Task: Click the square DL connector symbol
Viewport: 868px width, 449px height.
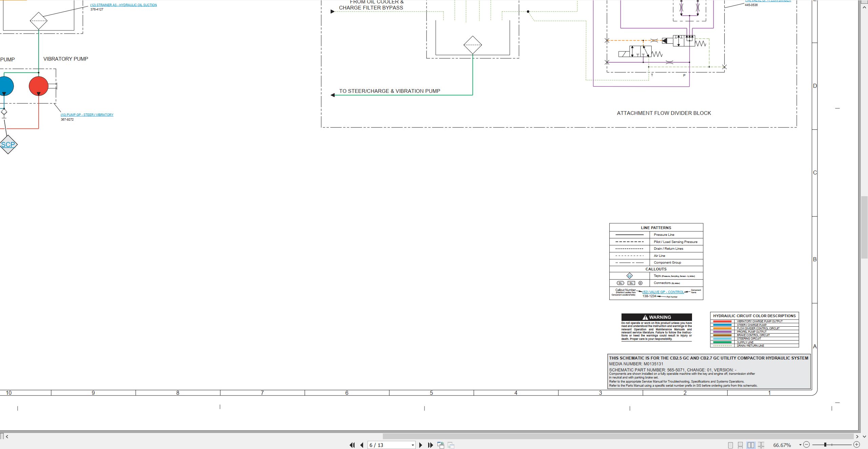Action: pos(631,283)
